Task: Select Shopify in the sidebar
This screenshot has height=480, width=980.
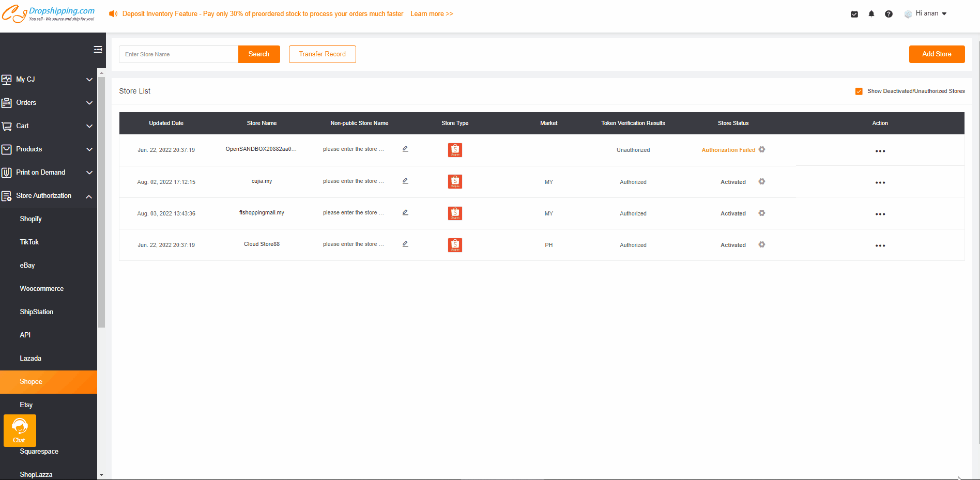Action: coord(31,219)
